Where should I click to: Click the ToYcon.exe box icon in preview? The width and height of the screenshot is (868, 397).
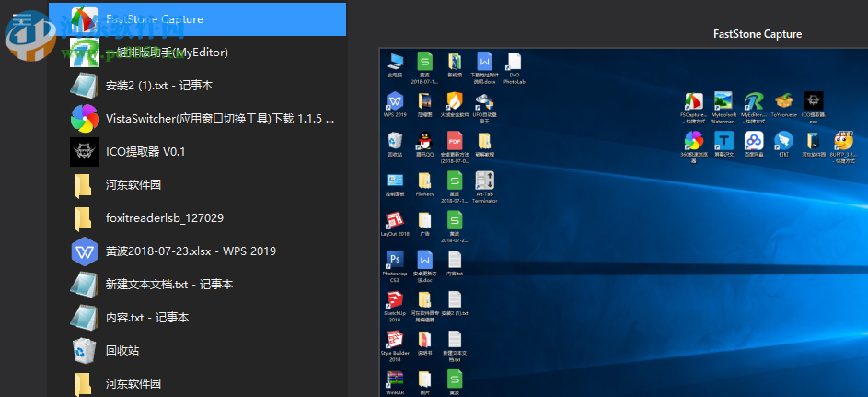783,100
